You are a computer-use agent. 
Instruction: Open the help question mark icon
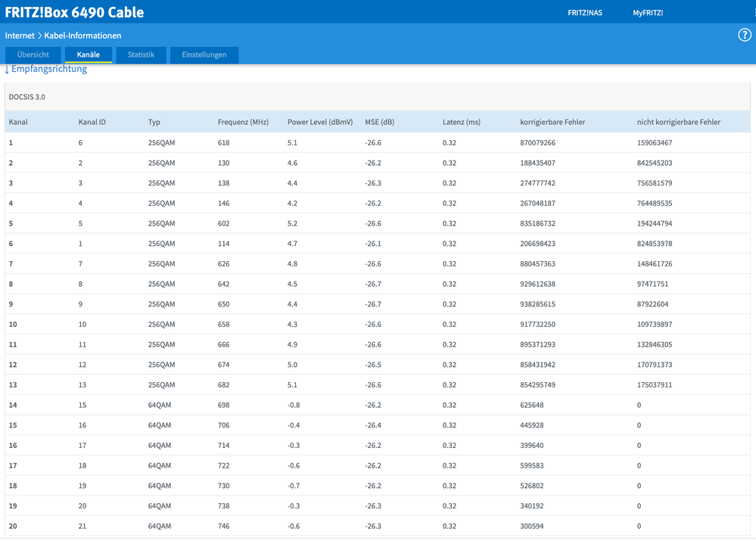click(x=745, y=35)
